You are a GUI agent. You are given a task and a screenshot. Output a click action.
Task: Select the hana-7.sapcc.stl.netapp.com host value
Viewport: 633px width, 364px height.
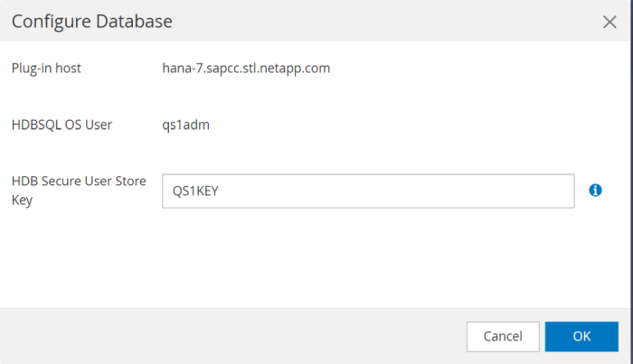point(240,68)
